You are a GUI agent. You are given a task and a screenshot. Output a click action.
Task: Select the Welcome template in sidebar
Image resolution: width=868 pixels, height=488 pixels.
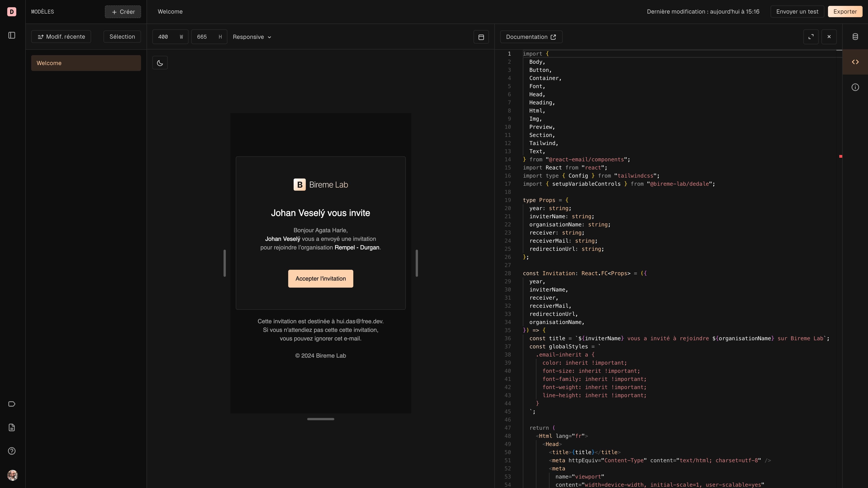(86, 63)
